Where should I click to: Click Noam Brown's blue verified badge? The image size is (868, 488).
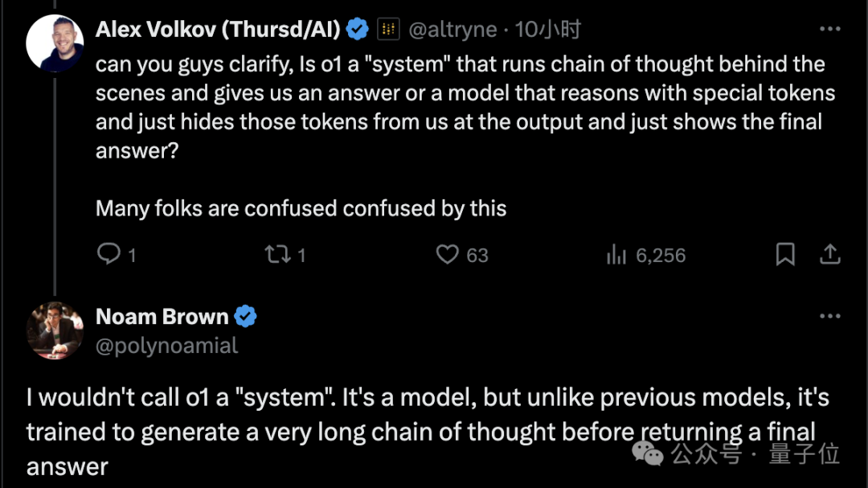click(245, 316)
